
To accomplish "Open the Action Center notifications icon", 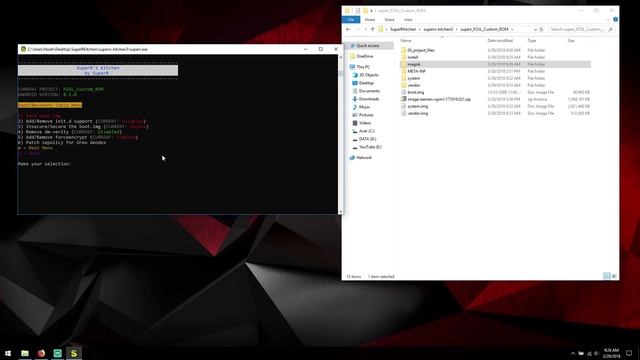I will pos(629,353).
